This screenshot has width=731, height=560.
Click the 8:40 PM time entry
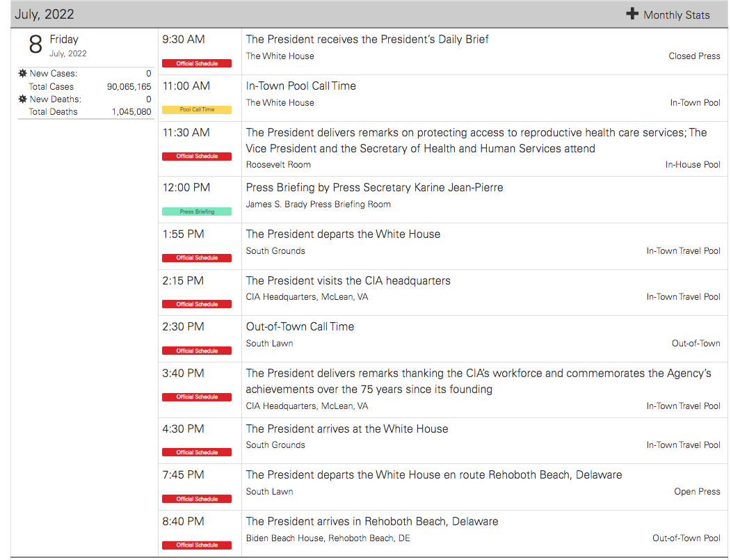pos(183,522)
